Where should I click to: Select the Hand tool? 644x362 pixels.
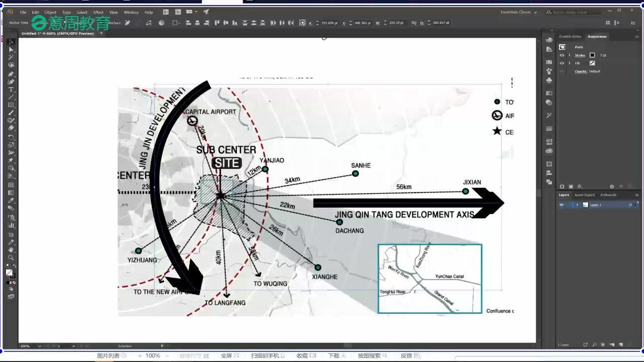coord(11,250)
